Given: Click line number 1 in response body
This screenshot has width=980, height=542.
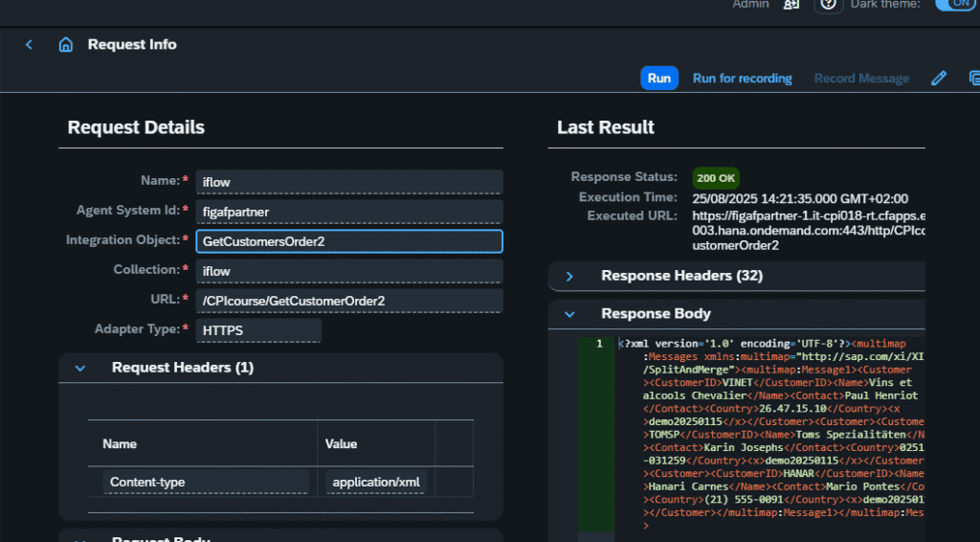Looking at the screenshot, I should coord(599,344).
